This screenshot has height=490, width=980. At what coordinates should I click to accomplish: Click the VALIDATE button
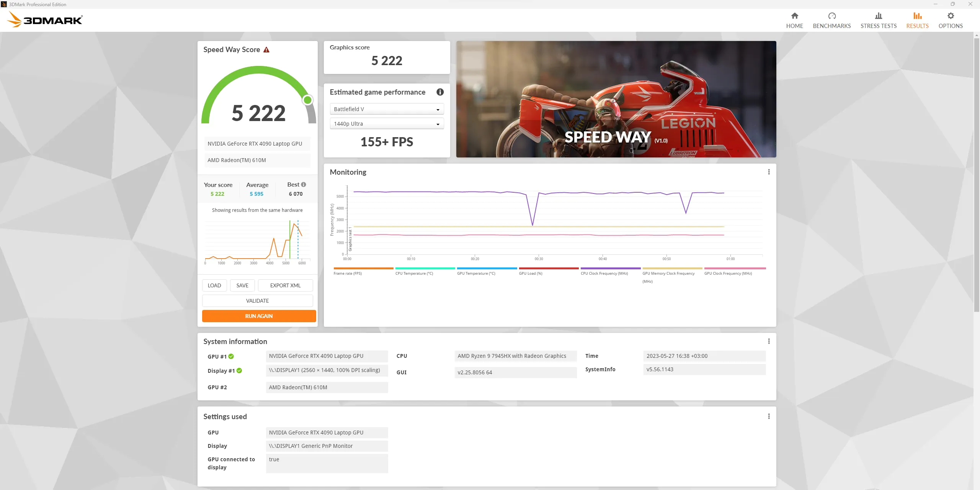click(257, 301)
